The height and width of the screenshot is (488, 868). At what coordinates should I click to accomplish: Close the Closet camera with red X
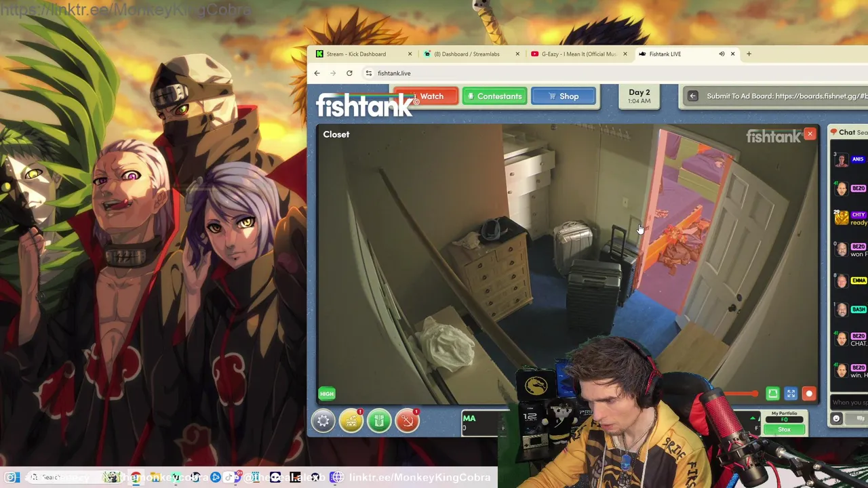[810, 134]
